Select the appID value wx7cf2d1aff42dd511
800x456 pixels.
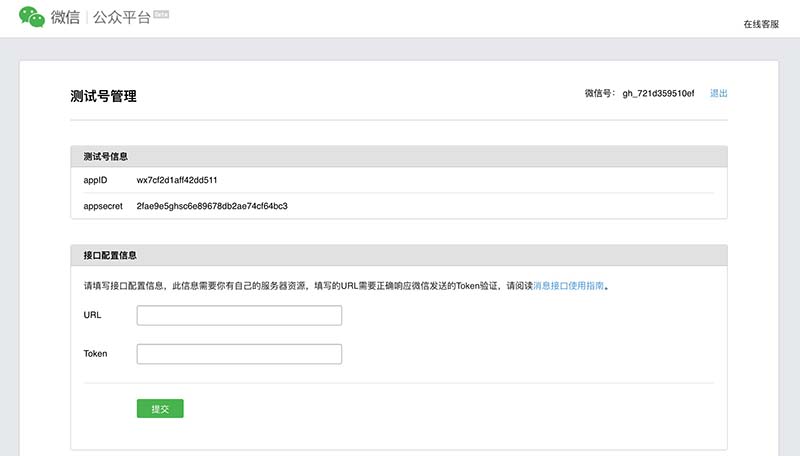(177, 180)
